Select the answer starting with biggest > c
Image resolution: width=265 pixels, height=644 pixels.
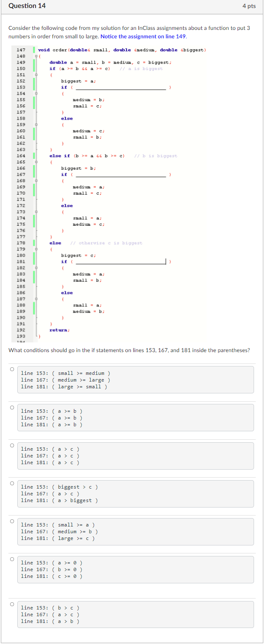pyautogui.click(x=12, y=483)
